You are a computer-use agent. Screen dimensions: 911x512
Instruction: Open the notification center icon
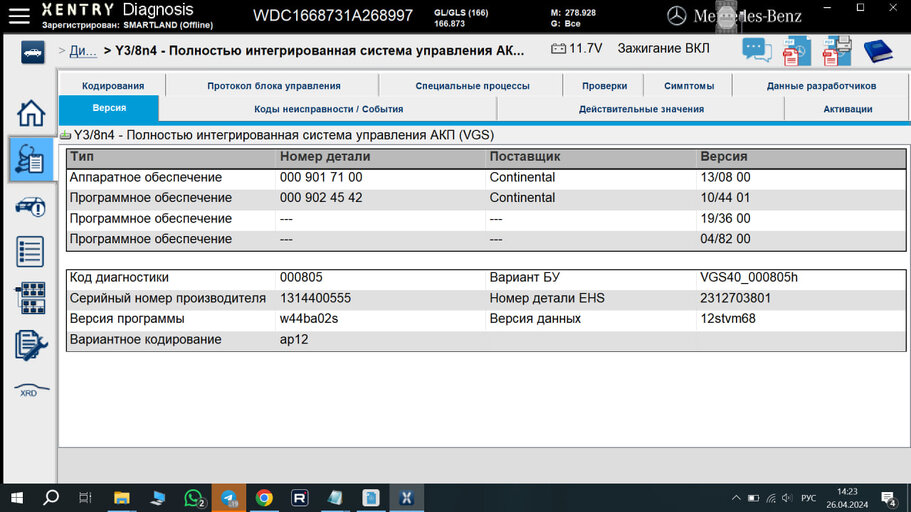[888, 499]
